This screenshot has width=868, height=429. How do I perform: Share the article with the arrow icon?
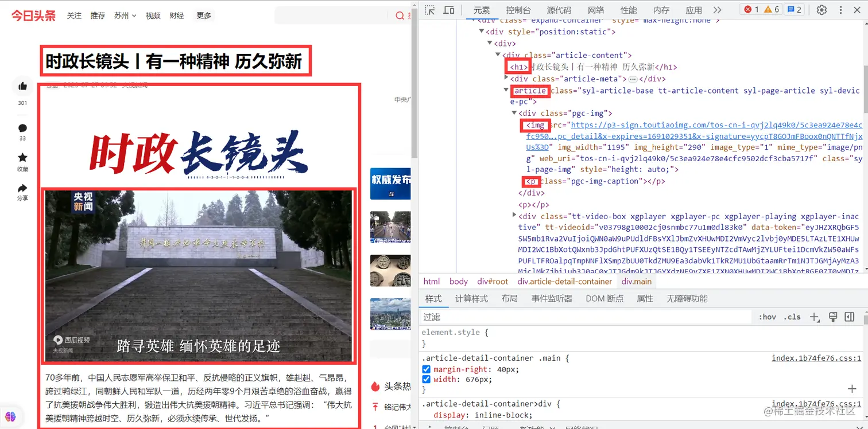(x=23, y=188)
